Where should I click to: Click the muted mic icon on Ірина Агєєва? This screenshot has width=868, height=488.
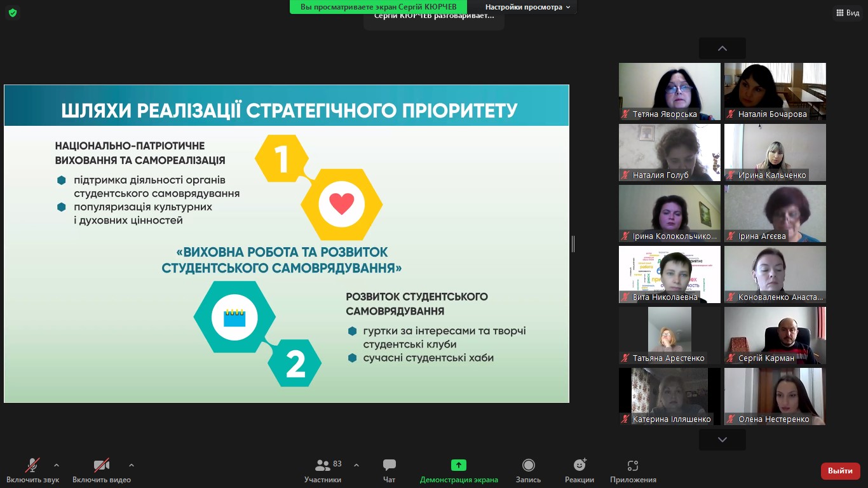click(x=731, y=236)
